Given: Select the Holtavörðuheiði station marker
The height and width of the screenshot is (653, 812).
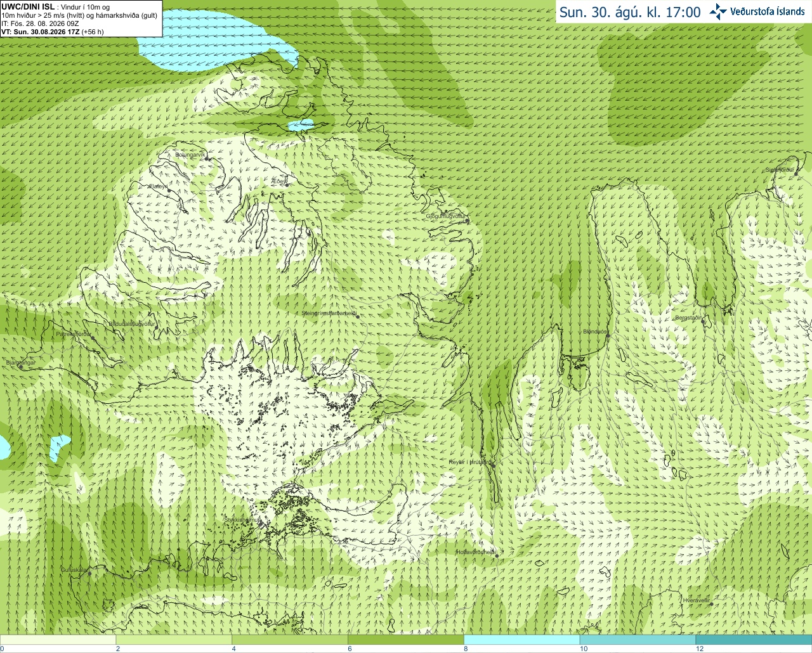Looking at the screenshot, I should pyautogui.click(x=497, y=556).
